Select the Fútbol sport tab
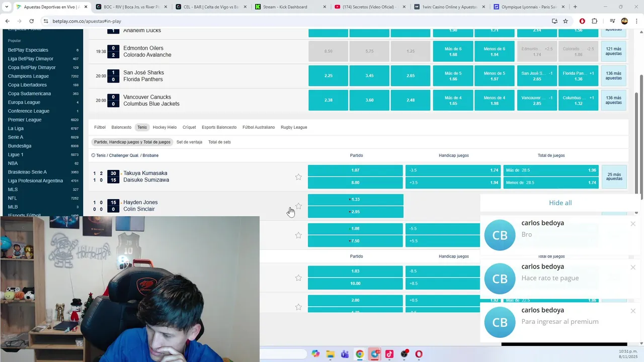Screen dimensions: 644x362 100,127
